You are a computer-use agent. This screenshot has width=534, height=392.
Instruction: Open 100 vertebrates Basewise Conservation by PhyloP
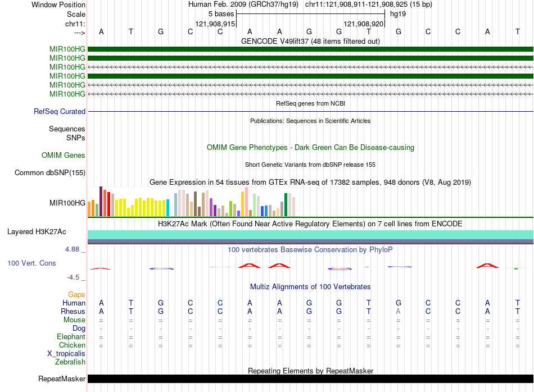click(x=310, y=250)
